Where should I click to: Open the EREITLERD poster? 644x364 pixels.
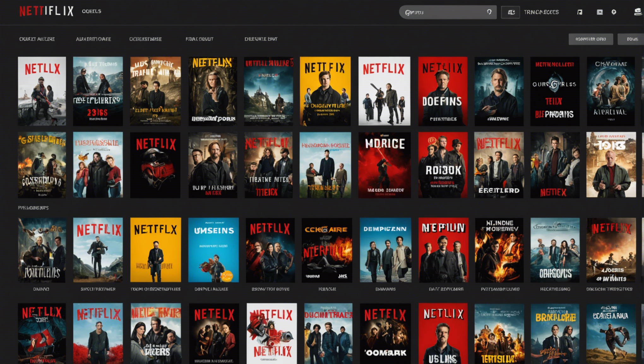click(499, 165)
